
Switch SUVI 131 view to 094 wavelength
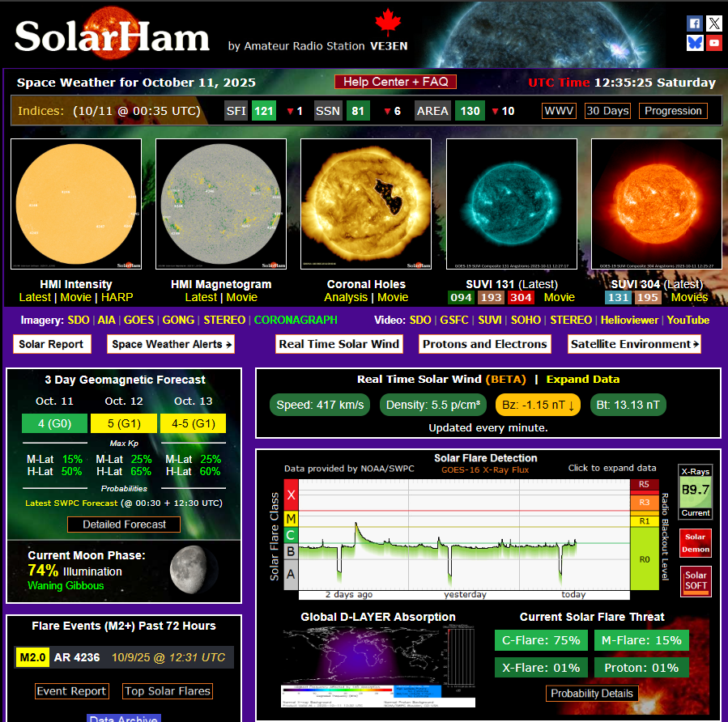tap(461, 297)
